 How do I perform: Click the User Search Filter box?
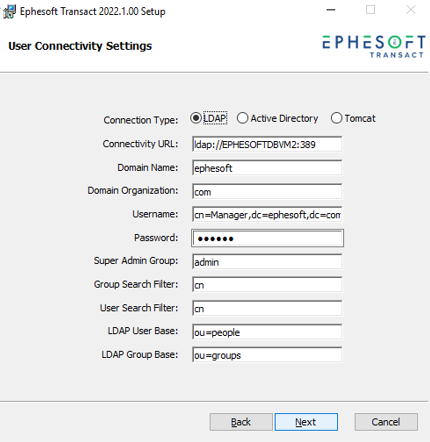click(x=267, y=308)
